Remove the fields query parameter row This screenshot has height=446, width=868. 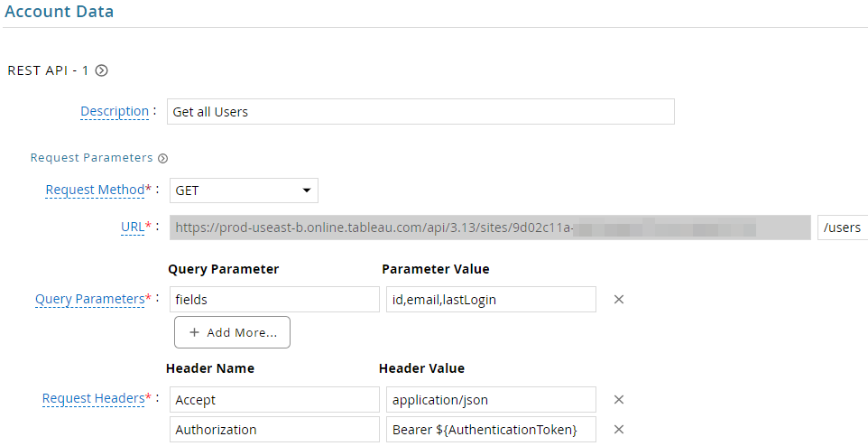619,299
